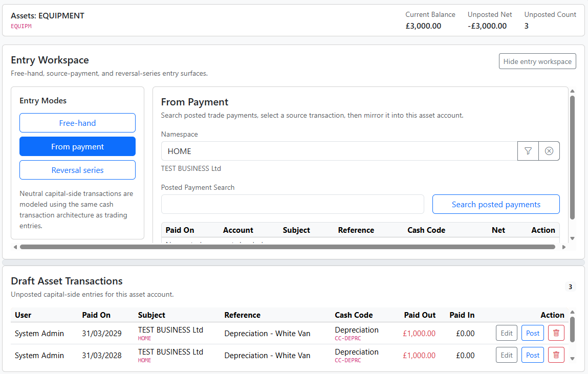Click Search posted payments button

coord(496,204)
